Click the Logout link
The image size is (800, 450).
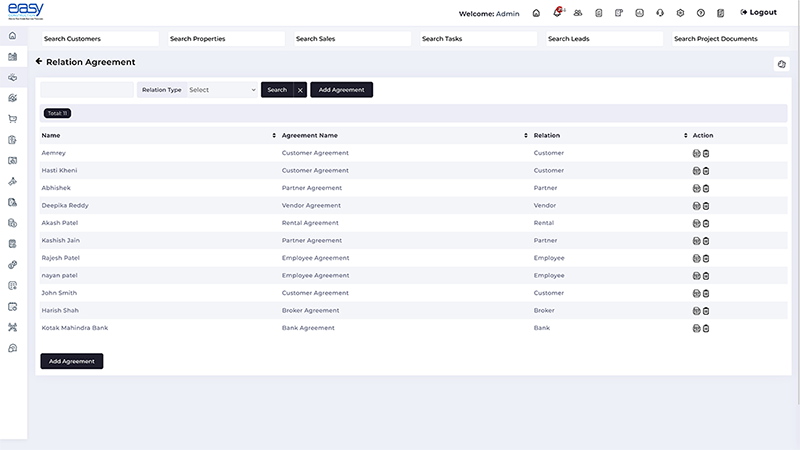click(759, 12)
